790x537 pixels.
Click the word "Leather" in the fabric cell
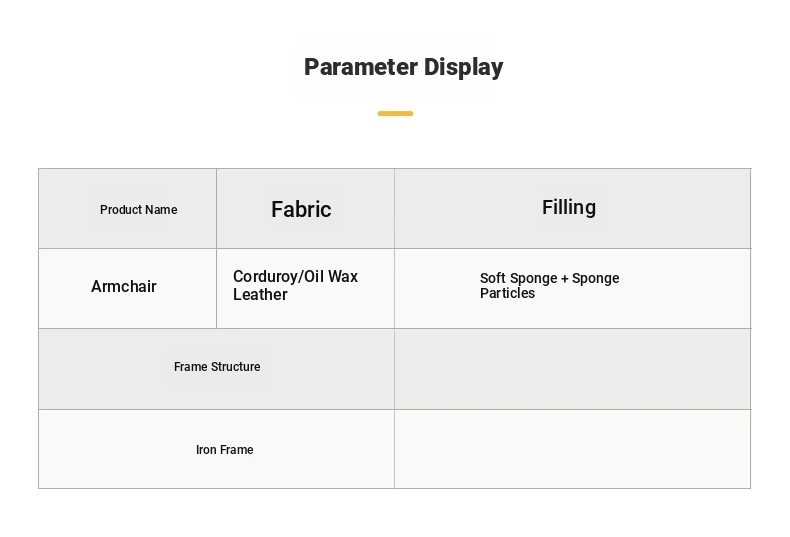pos(260,295)
